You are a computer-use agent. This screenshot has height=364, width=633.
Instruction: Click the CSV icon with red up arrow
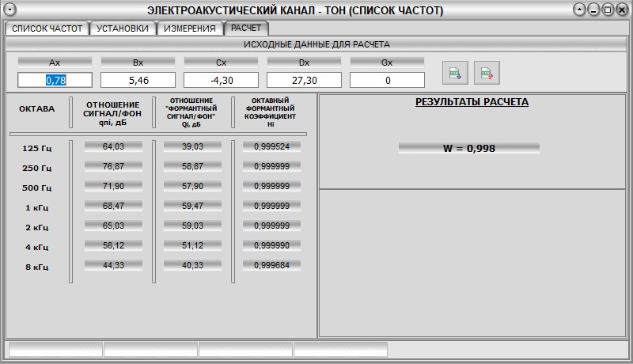[x=487, y=73]
